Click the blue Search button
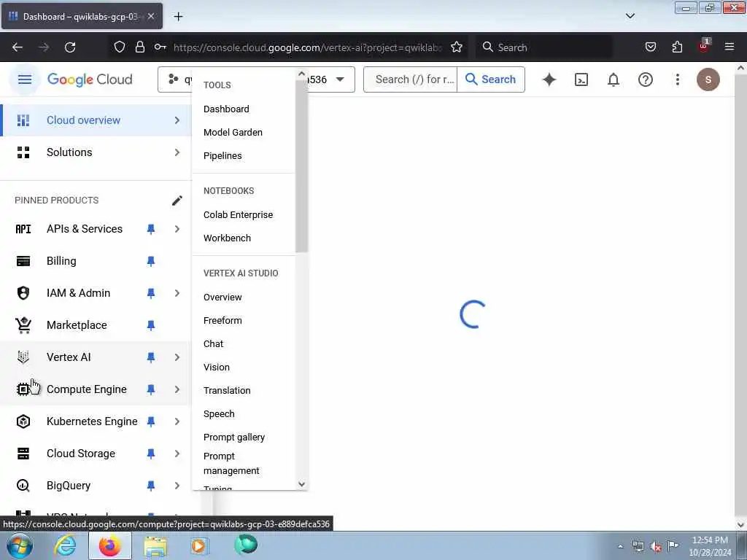Viewport: 747px width, 560px height. tap(491, 79)
